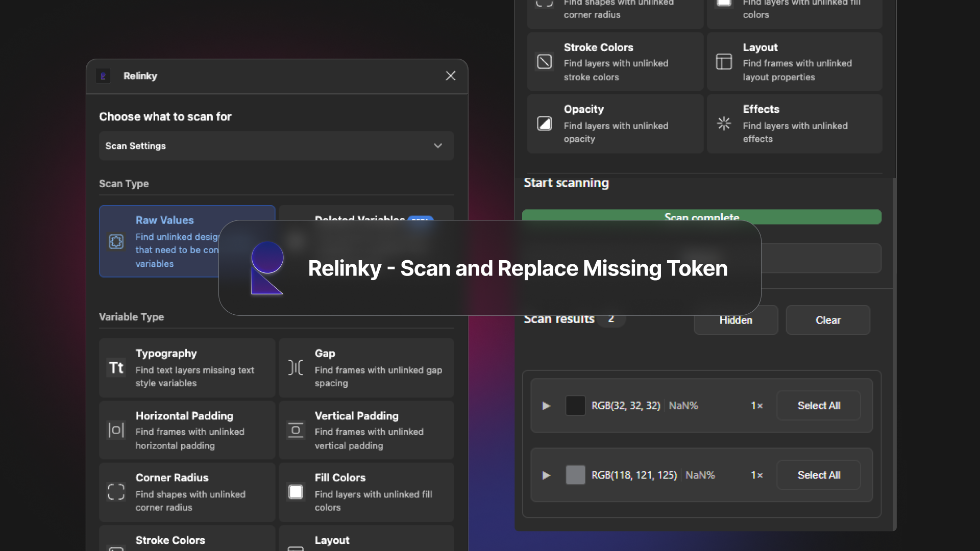Show Hidden scan results

point(736,320)
